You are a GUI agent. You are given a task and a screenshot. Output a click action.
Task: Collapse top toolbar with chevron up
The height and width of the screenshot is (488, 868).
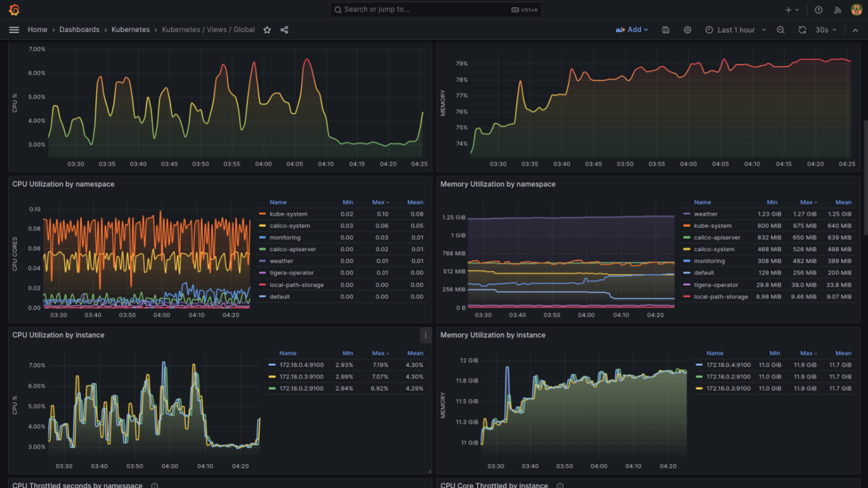tap(855, 30)
